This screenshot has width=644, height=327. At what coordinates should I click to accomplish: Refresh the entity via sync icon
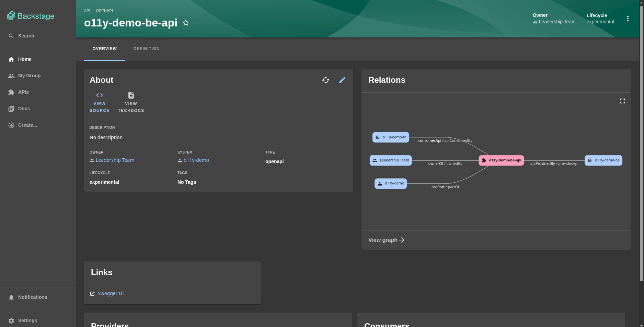point(326,80)
